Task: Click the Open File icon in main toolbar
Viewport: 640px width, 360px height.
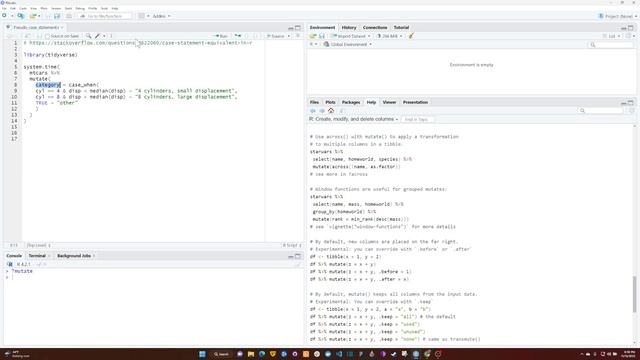Action: click(33, 16)
